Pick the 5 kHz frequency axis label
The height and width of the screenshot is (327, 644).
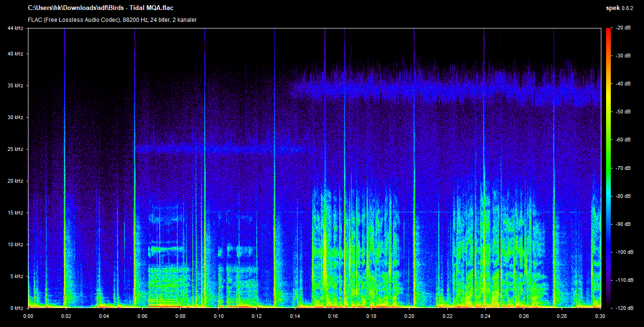click(16, 276)
